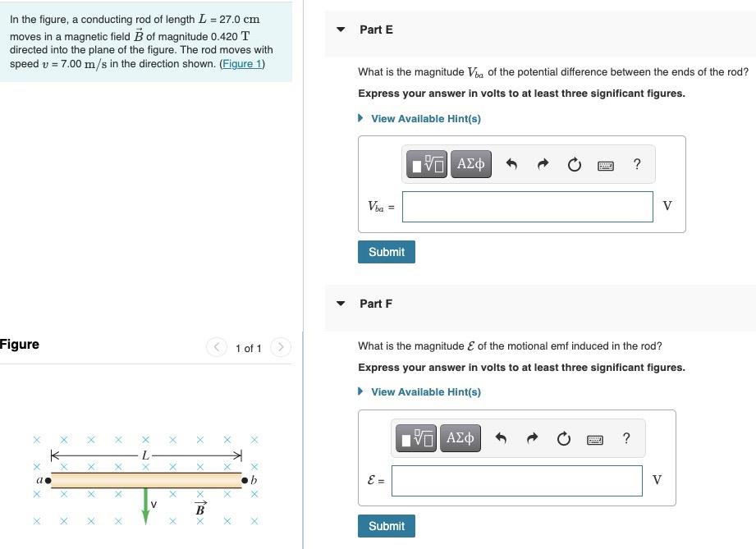Redo edit in Part E toolbar
The image size is (756, 549).
(543, 164)
